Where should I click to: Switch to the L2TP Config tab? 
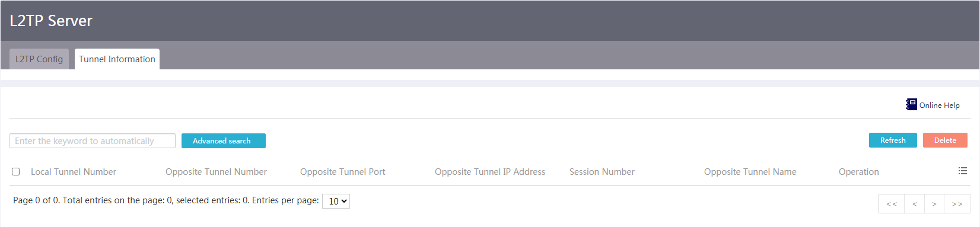[39, 59]
